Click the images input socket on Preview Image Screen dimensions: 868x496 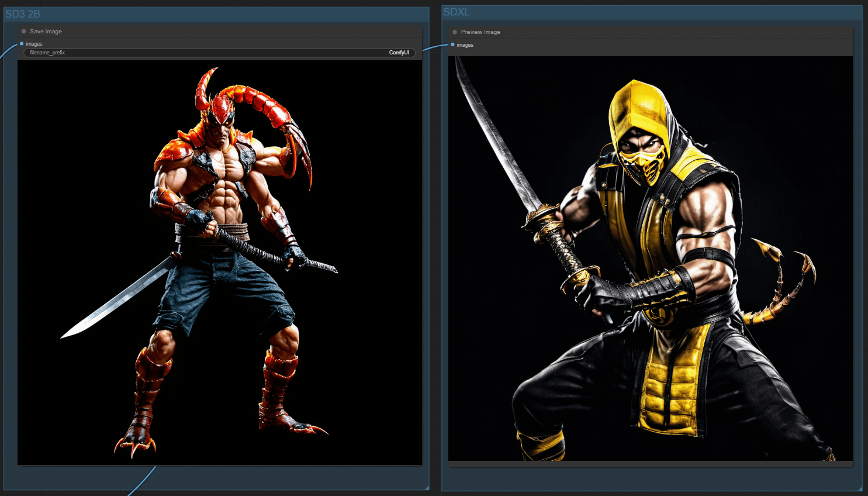coord(452,44)
